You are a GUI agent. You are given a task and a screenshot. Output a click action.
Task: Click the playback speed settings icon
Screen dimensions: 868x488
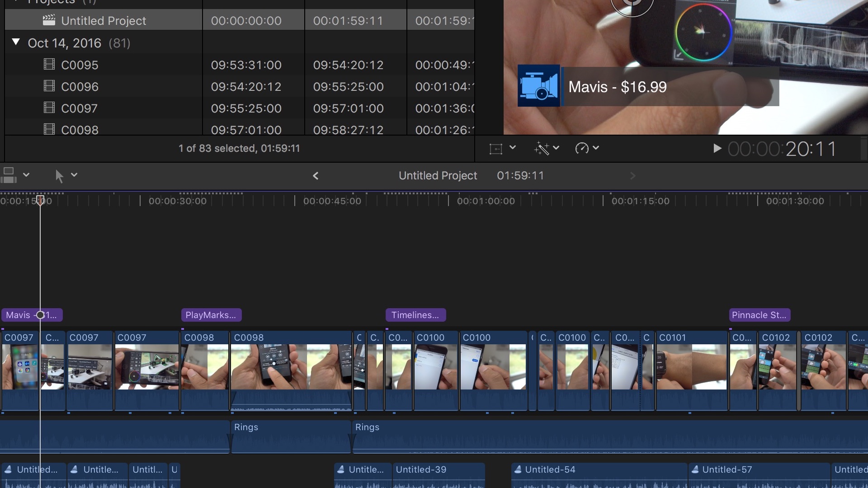coord(585,148)
